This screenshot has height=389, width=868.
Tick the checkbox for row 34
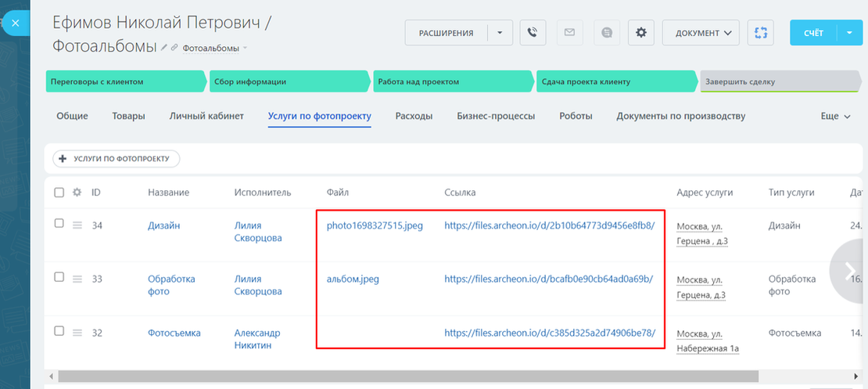click(59, 224)
